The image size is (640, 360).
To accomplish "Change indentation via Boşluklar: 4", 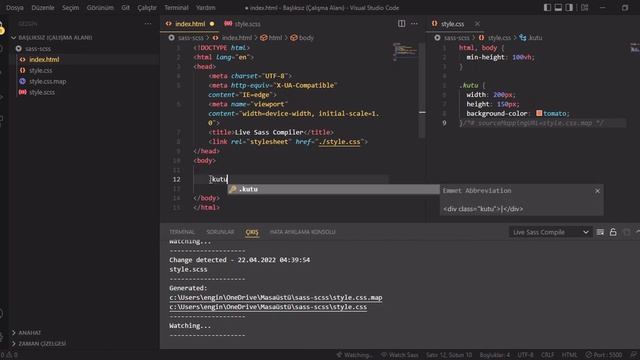I will 495,355.
